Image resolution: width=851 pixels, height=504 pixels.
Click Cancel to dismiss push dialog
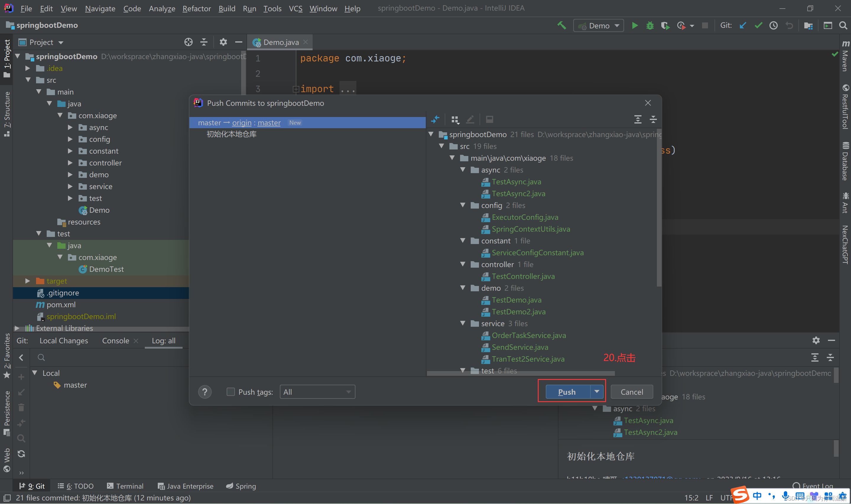click(631, 391)
